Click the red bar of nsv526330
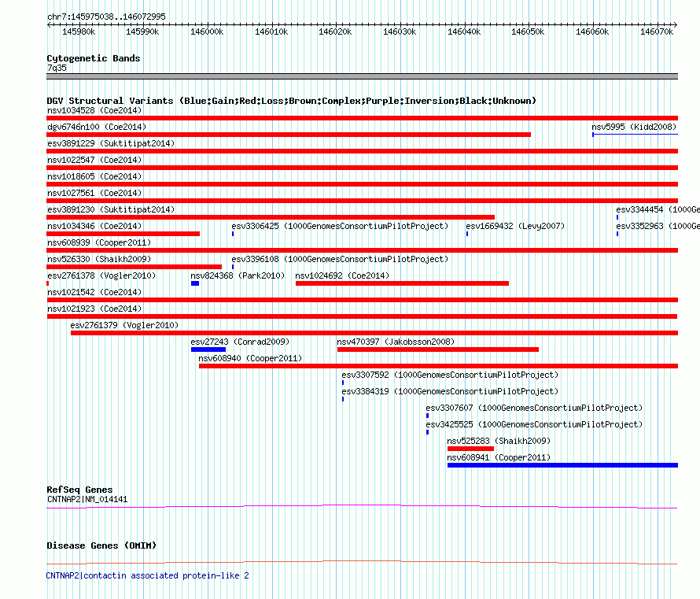Viewport: 700px width, 599px height. pos(134,267)
